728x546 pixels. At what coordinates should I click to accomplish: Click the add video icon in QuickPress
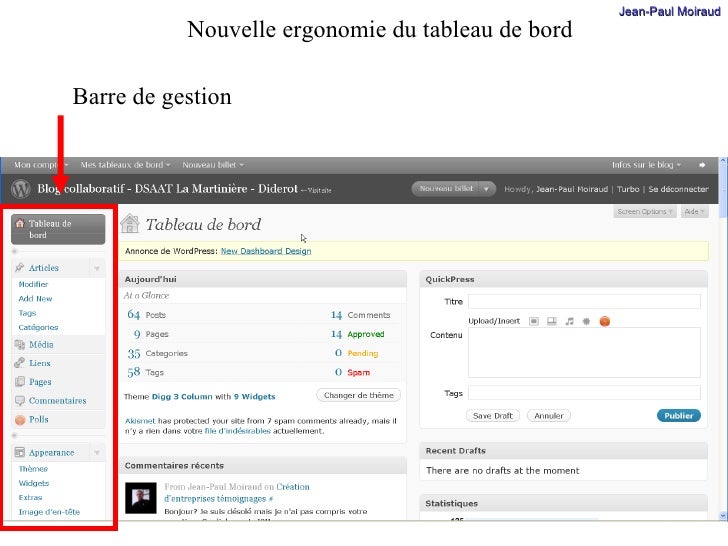[552, 321]
